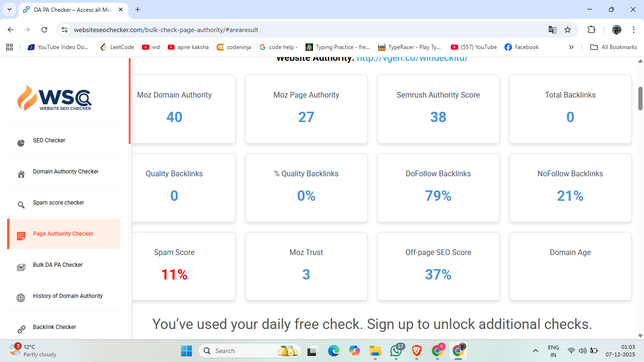
Task: Click the History of Domain Authority globe icon
Action: pyautogui.click(x=21, y=298)
